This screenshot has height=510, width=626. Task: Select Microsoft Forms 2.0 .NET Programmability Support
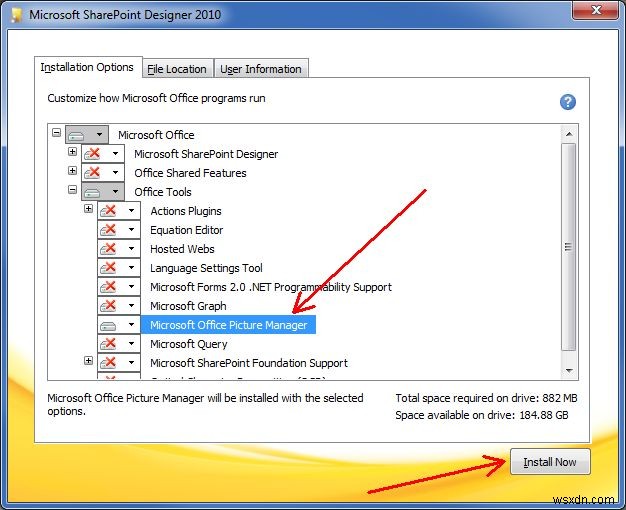tap(271, 287)
